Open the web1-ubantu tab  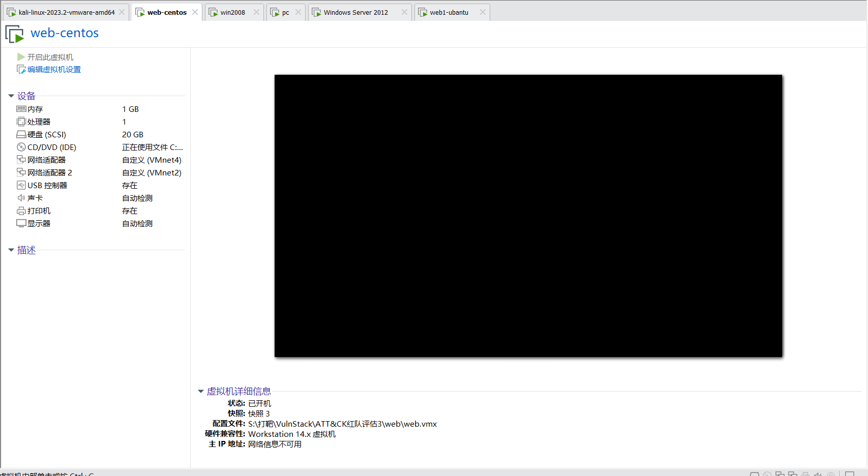(448, 12)
